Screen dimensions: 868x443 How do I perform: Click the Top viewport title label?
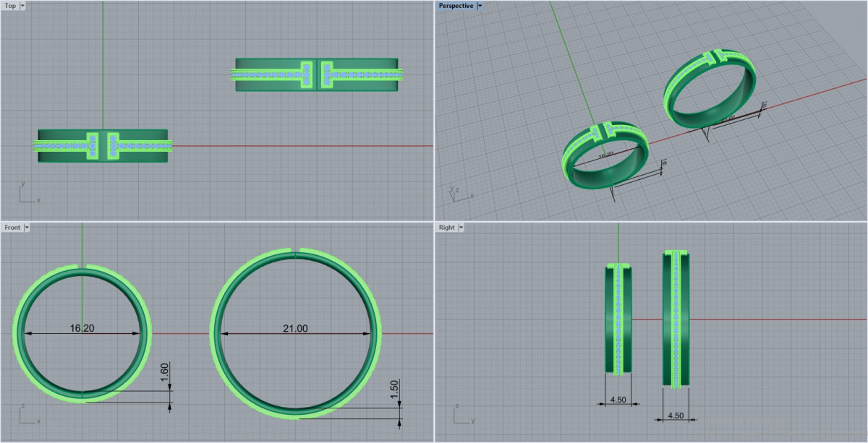tap(11, 6)
